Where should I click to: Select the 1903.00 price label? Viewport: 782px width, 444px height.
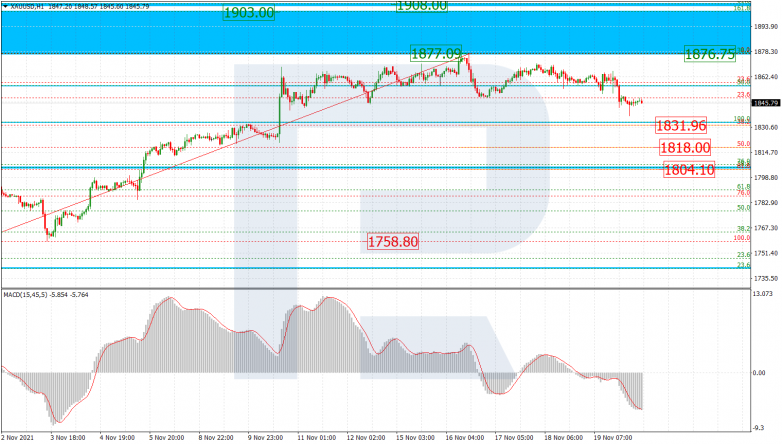(249, 12)
